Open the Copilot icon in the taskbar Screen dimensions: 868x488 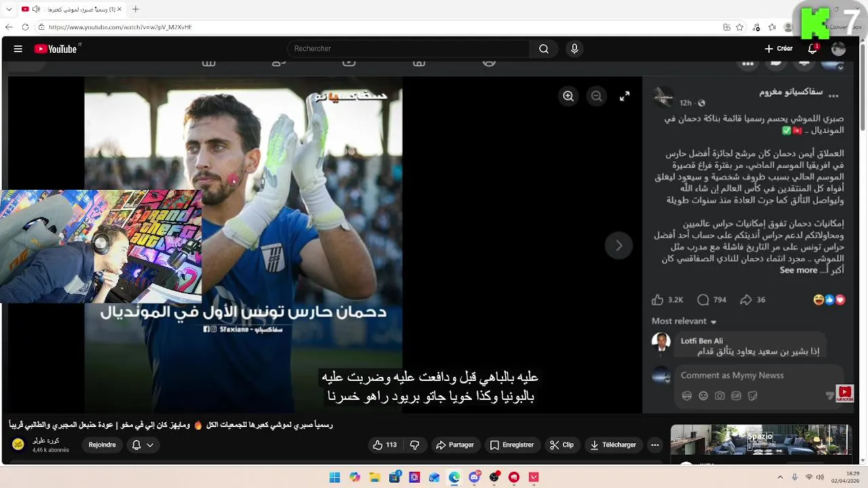(x=355, y=477)
